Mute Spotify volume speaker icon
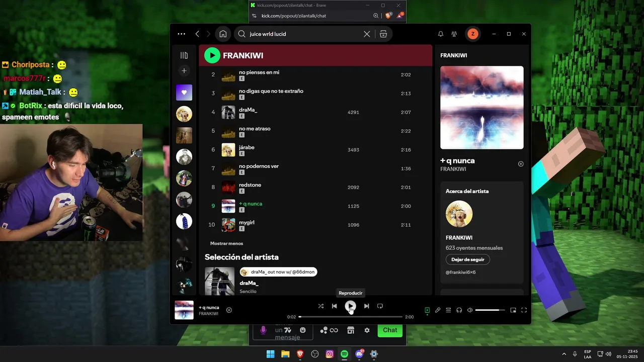Viewport: 644px width, 362px height. [x=470, y=310]
